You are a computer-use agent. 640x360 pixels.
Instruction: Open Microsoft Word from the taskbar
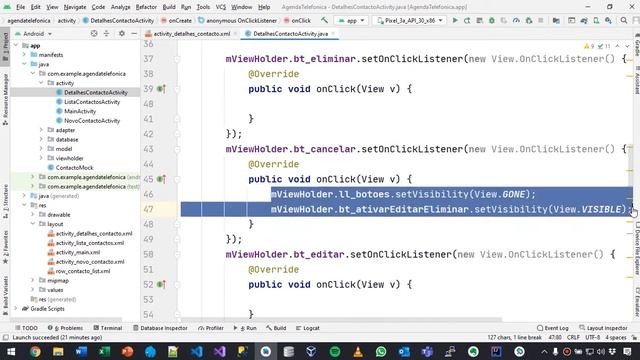pyautogui.click(x=81, y=351)
